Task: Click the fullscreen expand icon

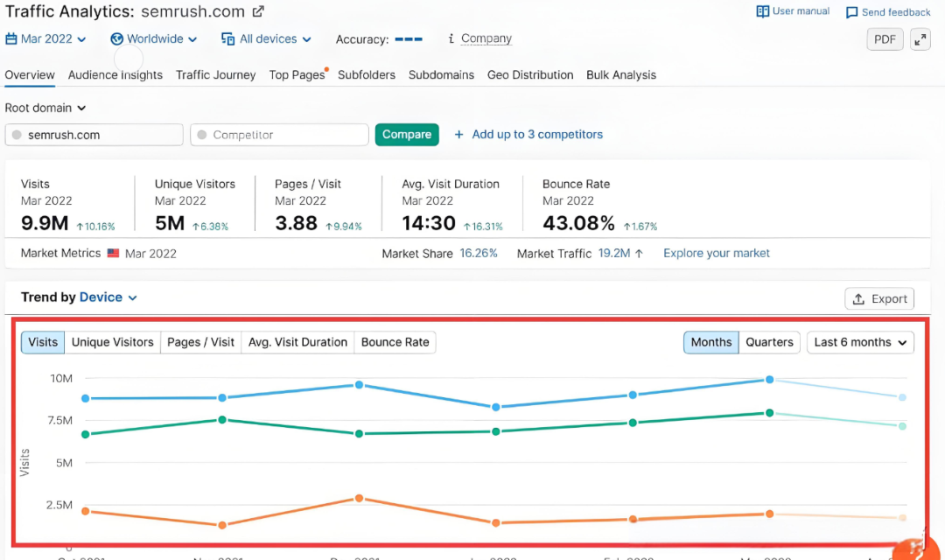Action: click(920, 39)
